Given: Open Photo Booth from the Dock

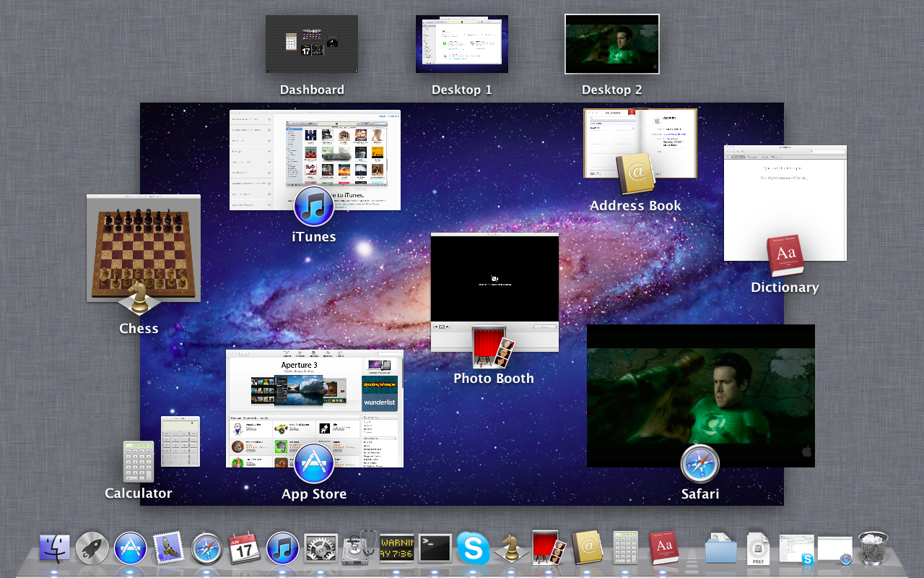Looking at the screenshot, I should pyautogui.click(x=545, y=548).
